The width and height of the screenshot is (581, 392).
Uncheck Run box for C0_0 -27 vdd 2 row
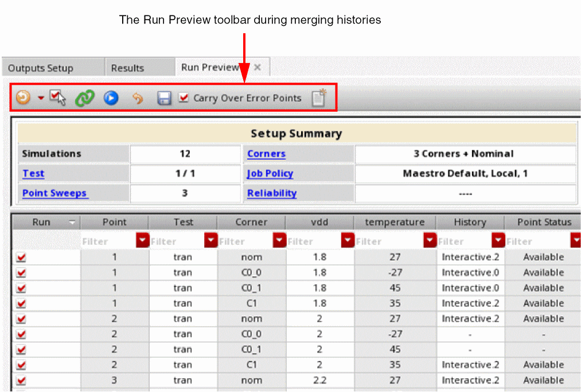22,334
